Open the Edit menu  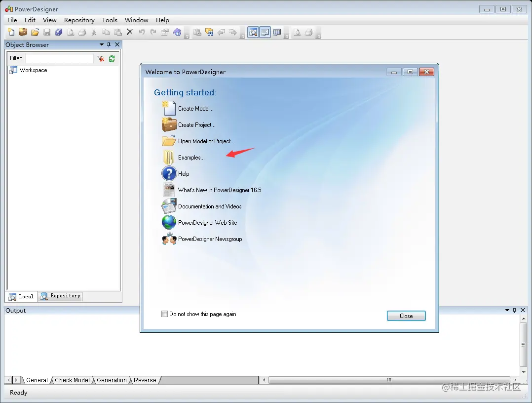click(30, 20)
